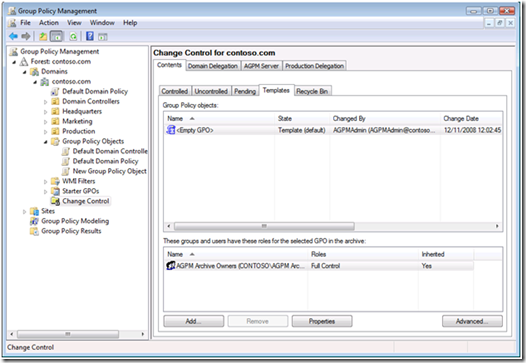Sort GPO list by State column
Image resolution: width=526 pixels, height=363 pixels.
(x=302, y=118)
